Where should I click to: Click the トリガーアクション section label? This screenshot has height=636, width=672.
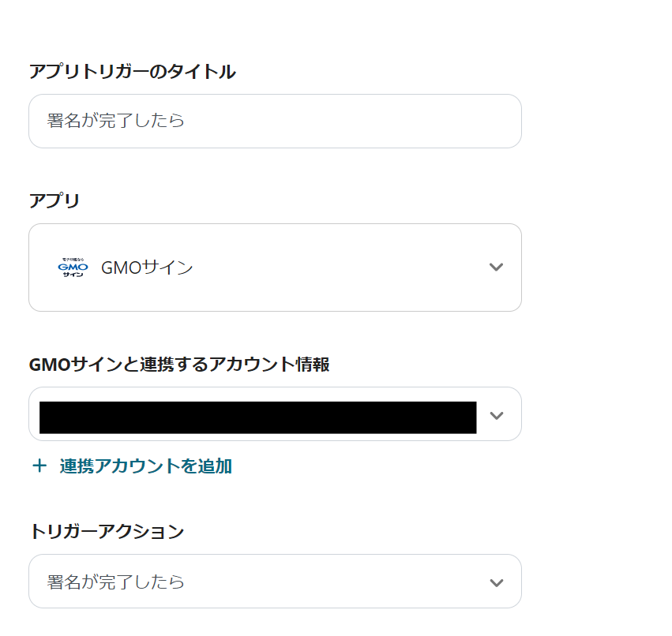pyautogui.click(x=107, y=531)
